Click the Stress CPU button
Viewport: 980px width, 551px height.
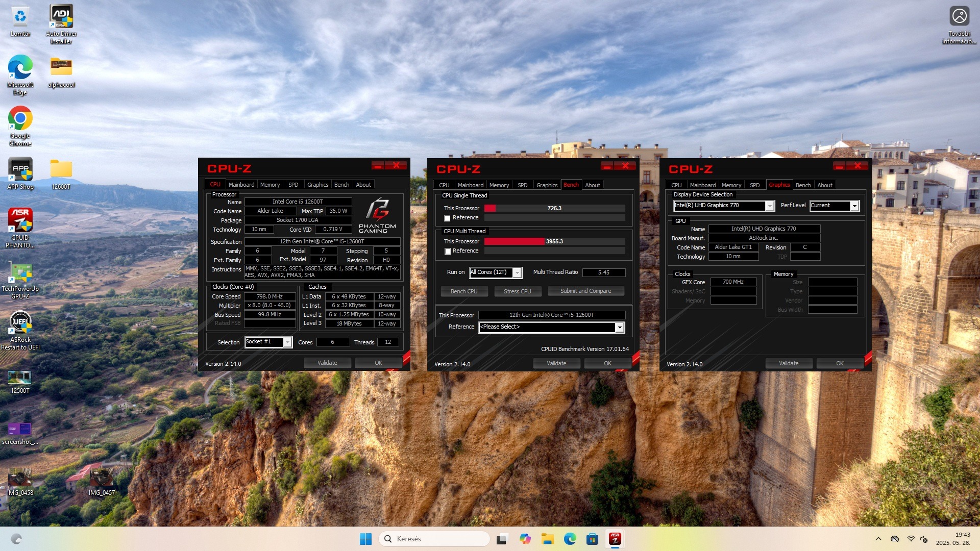[517, 291]
